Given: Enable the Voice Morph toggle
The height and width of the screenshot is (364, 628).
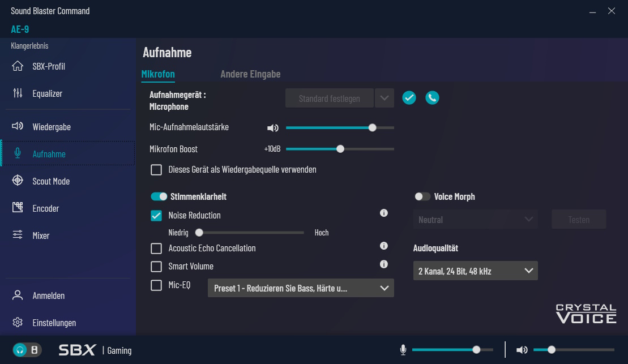Looking at the screenshot, I should 422,196.
